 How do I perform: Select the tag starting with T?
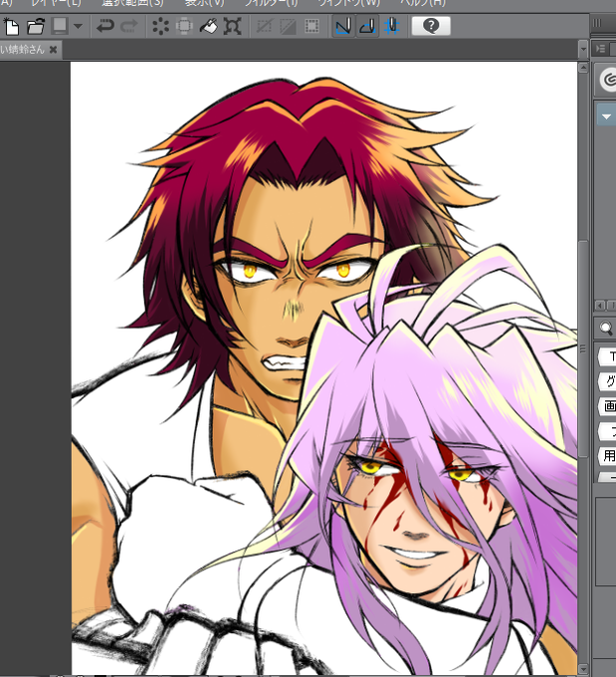609,356
